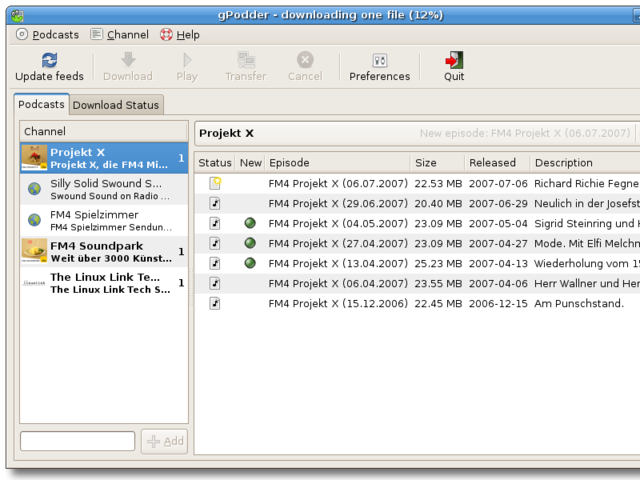
Task: Open Preferences from the toolbar
Action: [380, 67]
